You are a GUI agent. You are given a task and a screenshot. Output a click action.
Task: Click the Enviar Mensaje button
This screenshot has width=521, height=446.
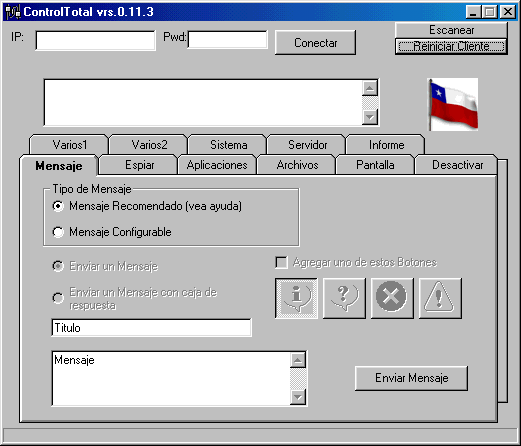(411, 378)
